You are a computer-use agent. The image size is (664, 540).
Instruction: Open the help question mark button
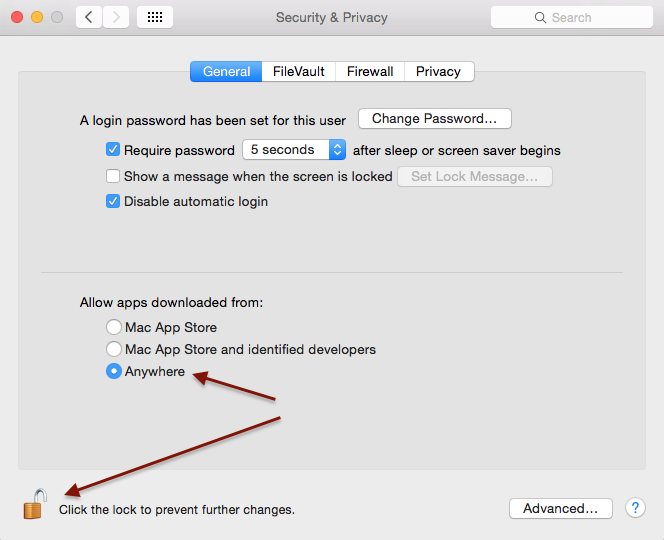(x=635, y=507)
